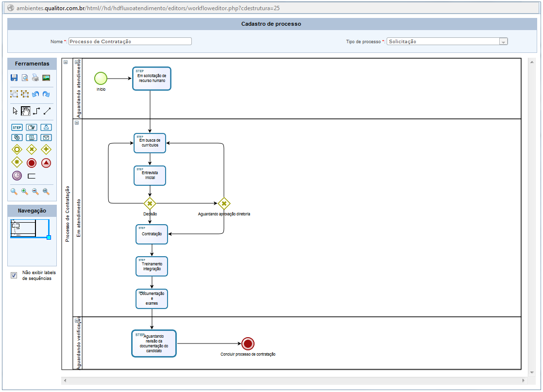Click the horizontal scrollbar right arrow
Viewport: 543px width, 392px height.
tap(523, 381)
